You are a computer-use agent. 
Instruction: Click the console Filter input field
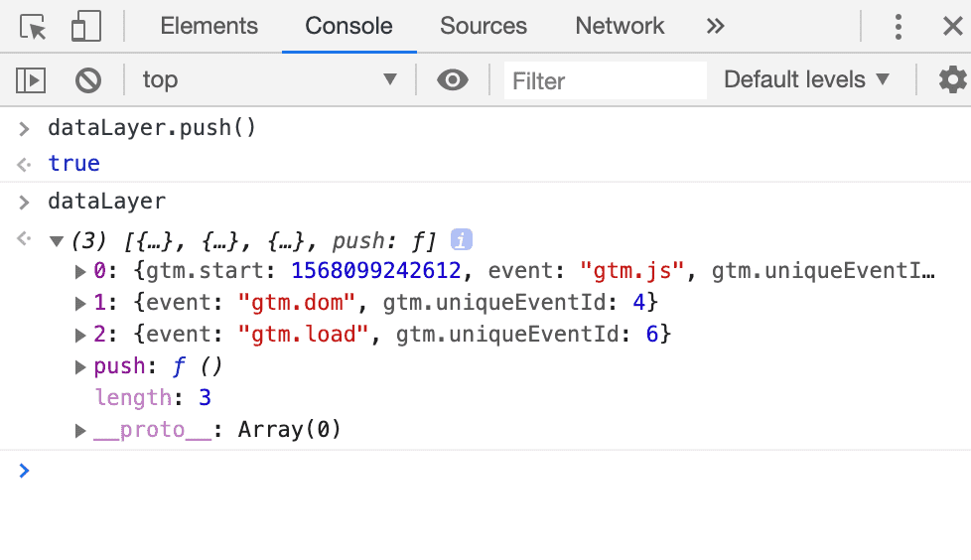[604, 80]
